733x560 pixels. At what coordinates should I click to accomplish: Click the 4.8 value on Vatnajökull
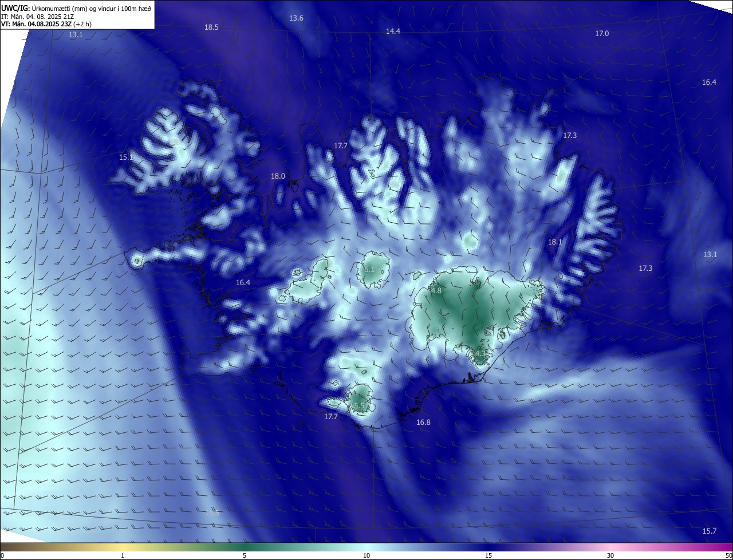(x=436, y=291)
